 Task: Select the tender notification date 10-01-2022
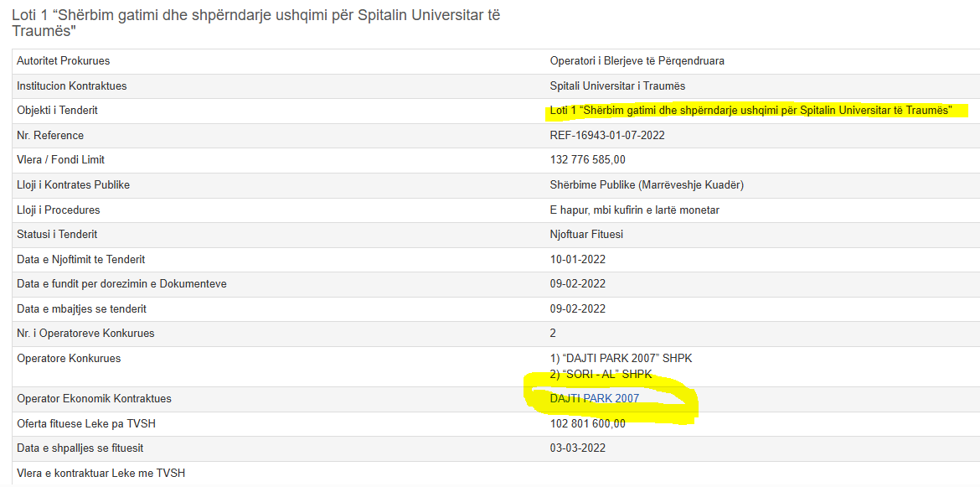[577, 259]
